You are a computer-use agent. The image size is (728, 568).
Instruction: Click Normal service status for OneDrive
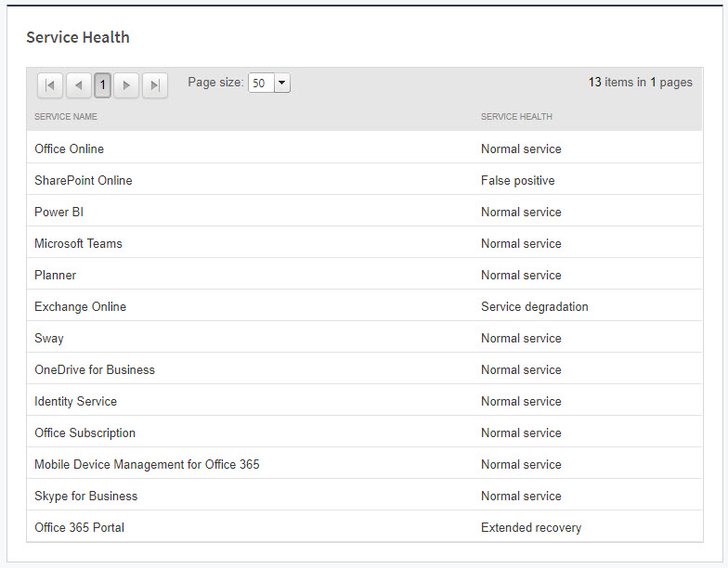(x=521, y=369)
